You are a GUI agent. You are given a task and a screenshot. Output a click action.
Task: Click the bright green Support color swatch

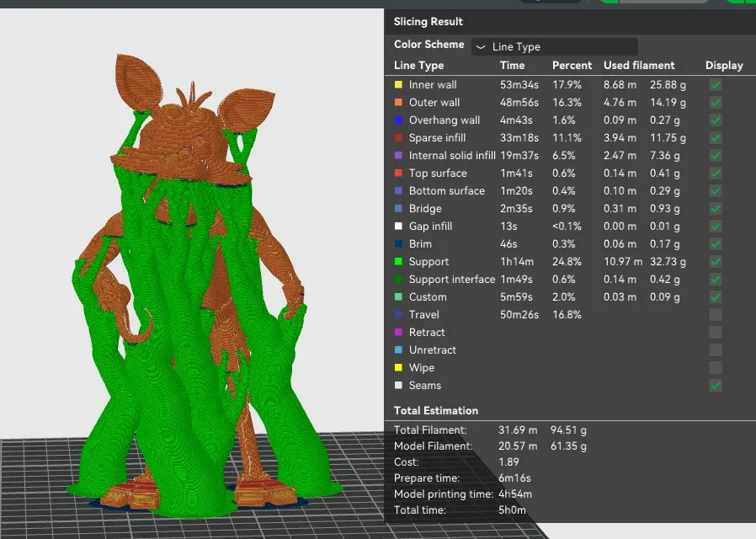398,261
